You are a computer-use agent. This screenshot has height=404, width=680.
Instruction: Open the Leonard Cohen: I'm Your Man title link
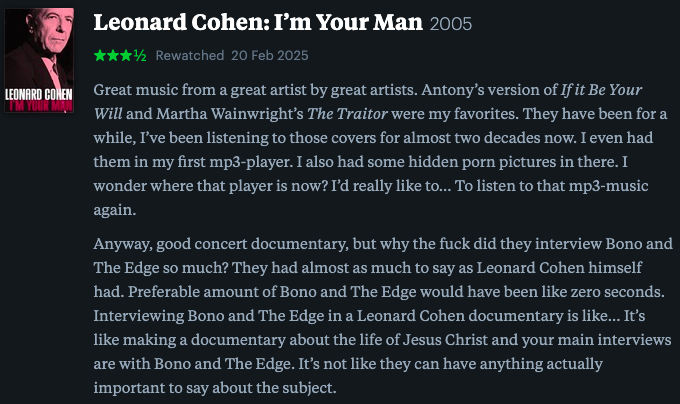[258, 23]
